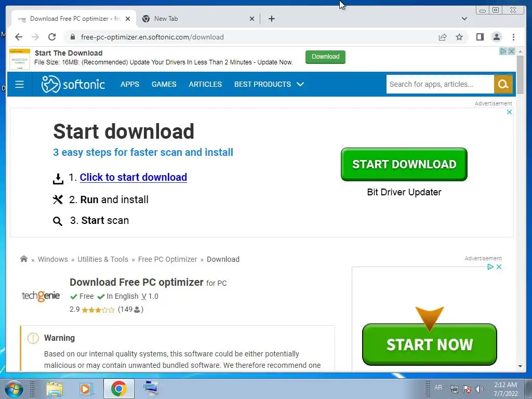
Task: Open the APPS menu item
Action: tap(129, 84)
